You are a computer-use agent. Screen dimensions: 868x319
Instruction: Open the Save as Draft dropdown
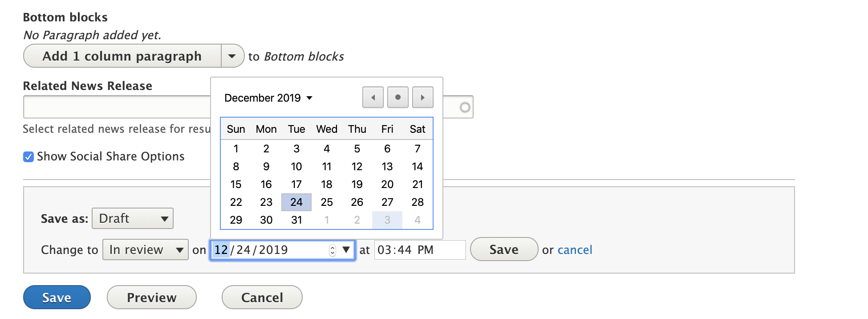(x=132, y=218)
